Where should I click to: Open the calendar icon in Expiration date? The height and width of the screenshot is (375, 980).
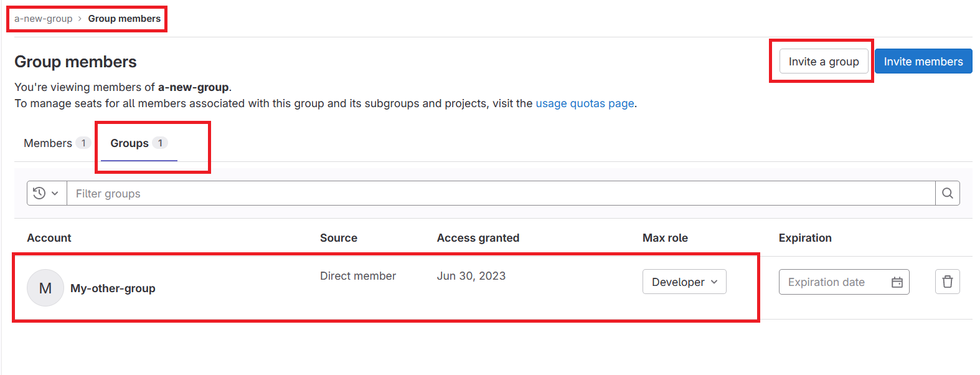(x=897, y=282)
